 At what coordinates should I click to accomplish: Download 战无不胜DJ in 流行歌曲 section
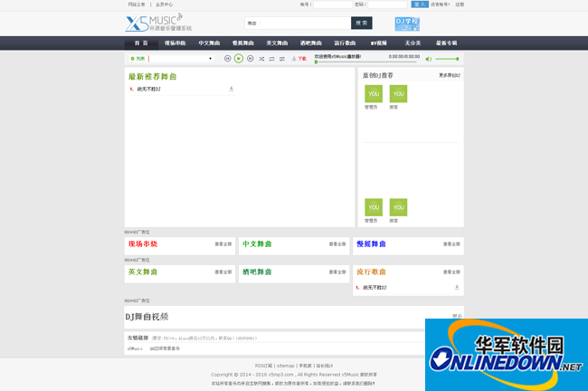pos(457,288)
